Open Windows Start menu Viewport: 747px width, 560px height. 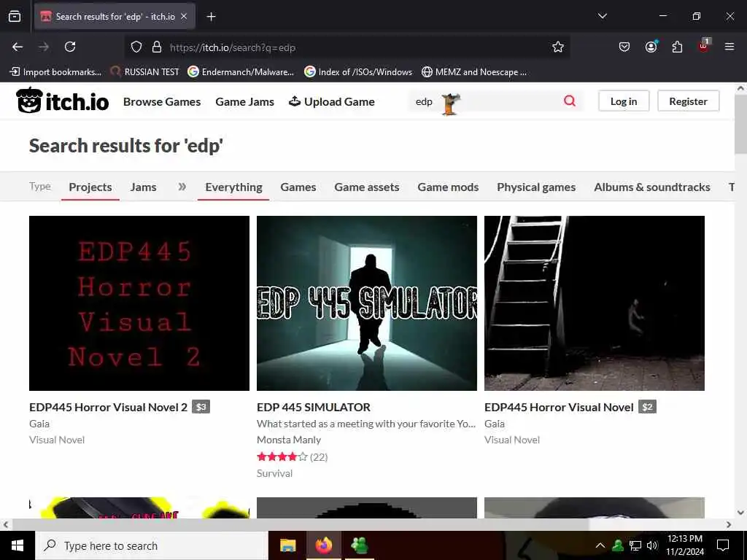tap(18, 545)
